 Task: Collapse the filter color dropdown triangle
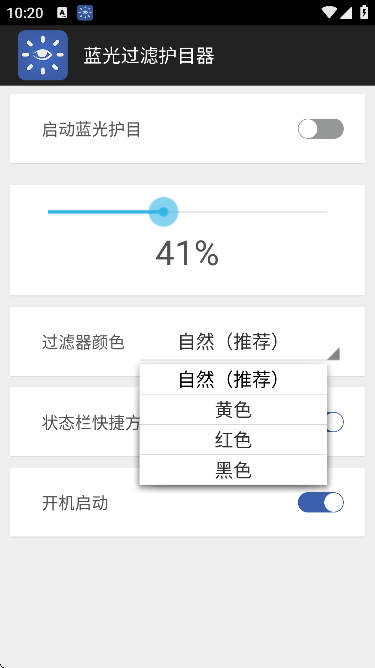point(334,354)
